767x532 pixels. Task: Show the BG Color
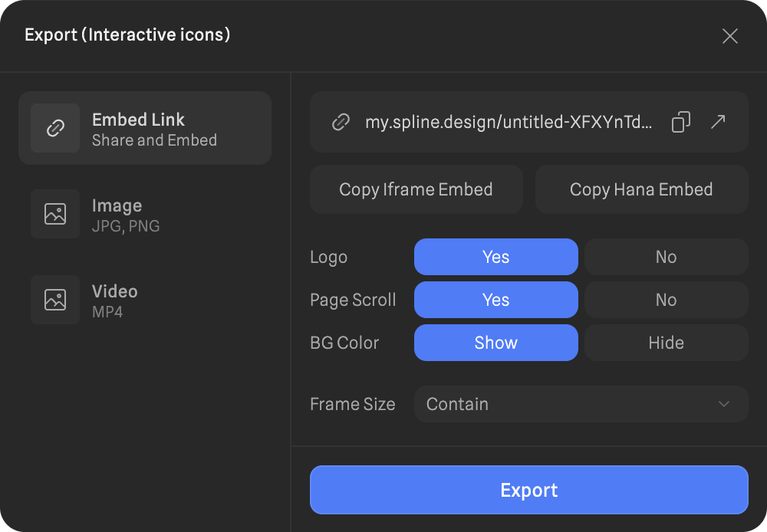495,343
